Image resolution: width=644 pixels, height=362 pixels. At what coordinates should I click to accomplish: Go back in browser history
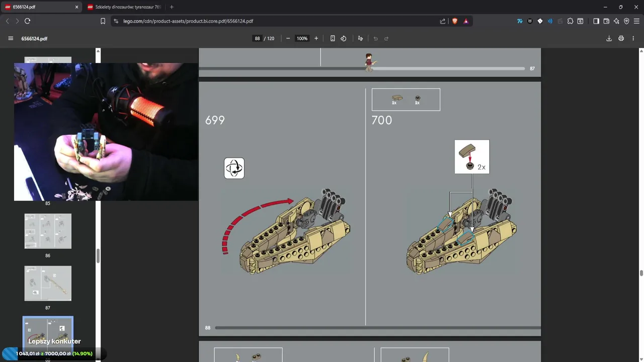click(x=7, y=21)
